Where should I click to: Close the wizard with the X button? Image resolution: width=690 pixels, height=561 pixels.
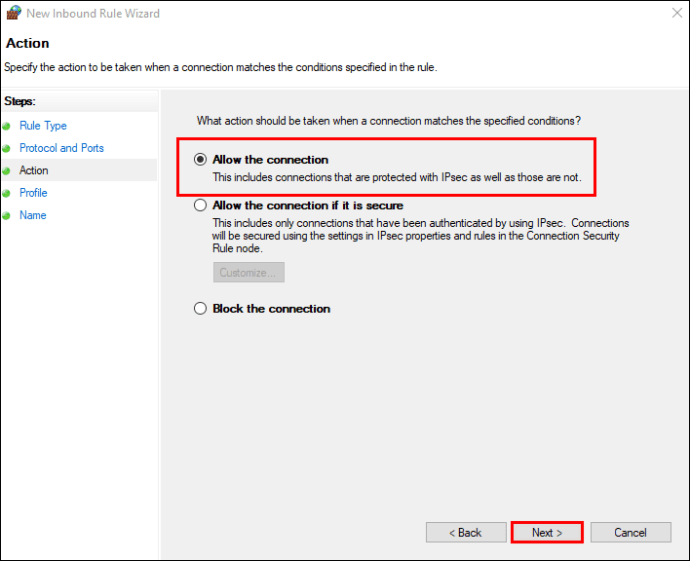pyautogui.click(x=671, y=14)
